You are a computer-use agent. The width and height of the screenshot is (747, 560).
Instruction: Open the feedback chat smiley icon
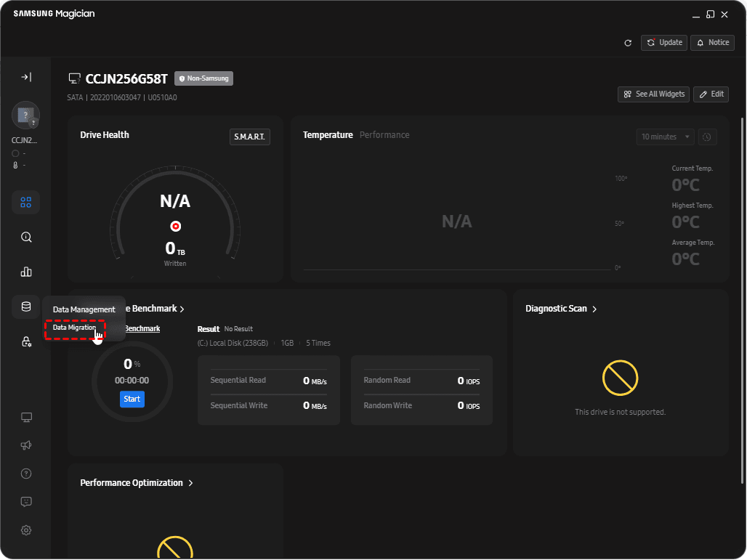tap(26, 502)
